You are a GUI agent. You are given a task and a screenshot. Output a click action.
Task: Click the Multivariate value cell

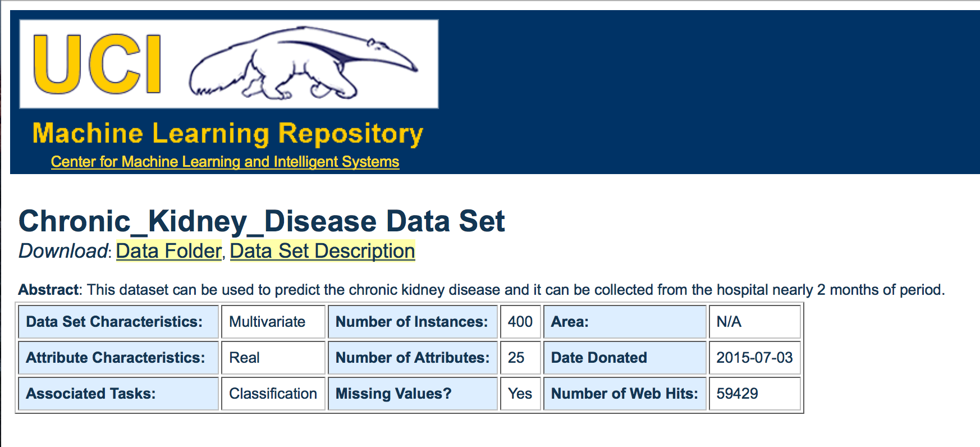click(273, 322)
